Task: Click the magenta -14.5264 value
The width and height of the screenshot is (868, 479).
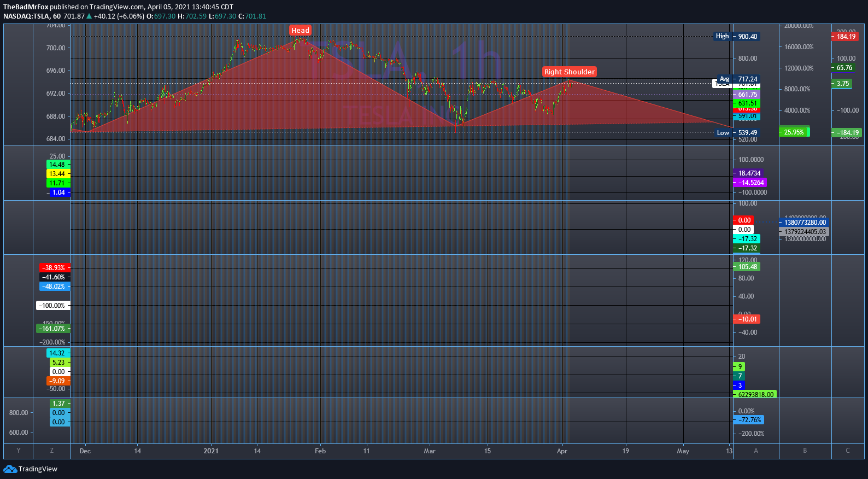Action: pyautogui.click(x=750, y=183)
